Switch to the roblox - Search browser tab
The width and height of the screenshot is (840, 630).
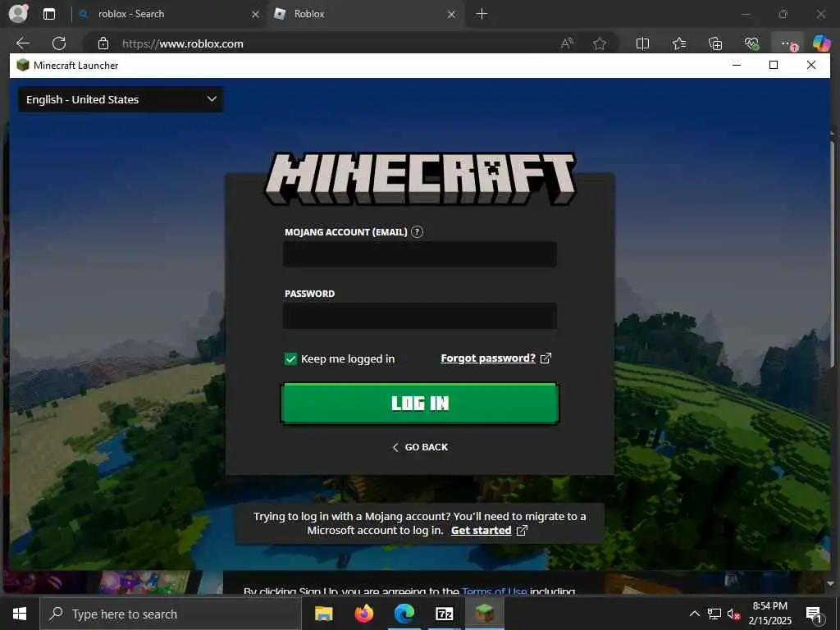pos(170,14)
